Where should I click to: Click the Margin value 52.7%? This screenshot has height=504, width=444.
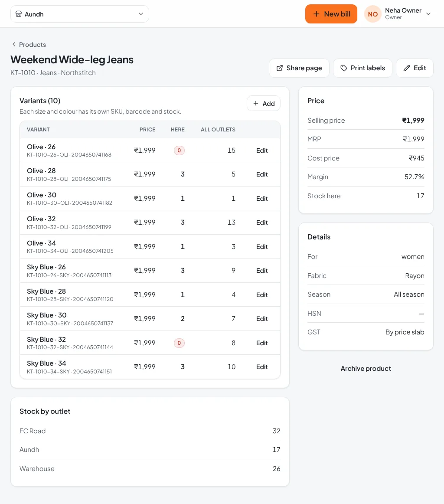[x=415, y=177]
